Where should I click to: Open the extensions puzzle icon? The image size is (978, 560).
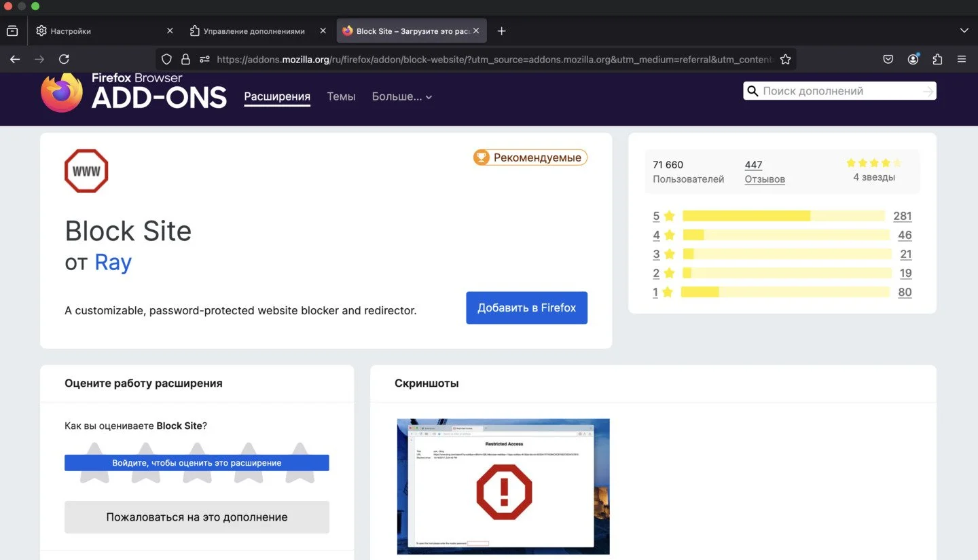point(937,59)
